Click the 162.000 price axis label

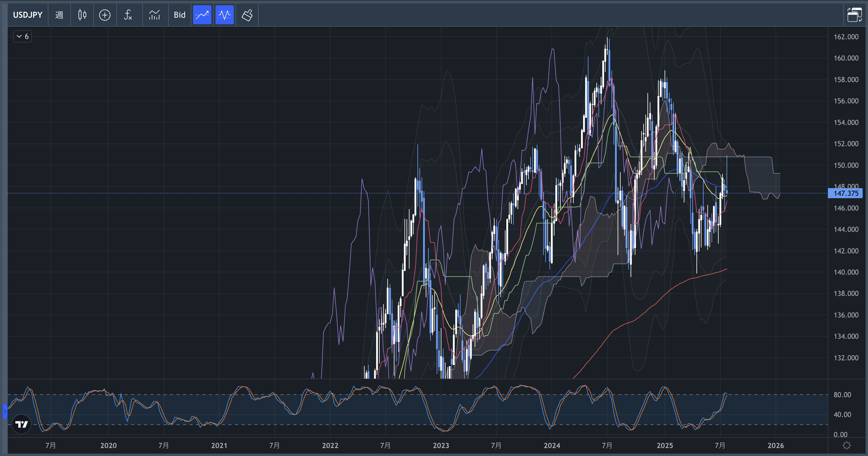point(846,37)
